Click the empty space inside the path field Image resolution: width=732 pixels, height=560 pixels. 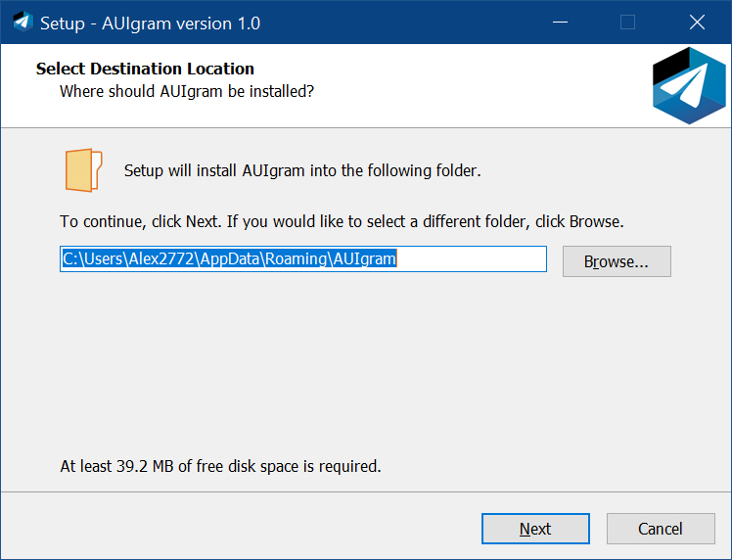(470, 258)
